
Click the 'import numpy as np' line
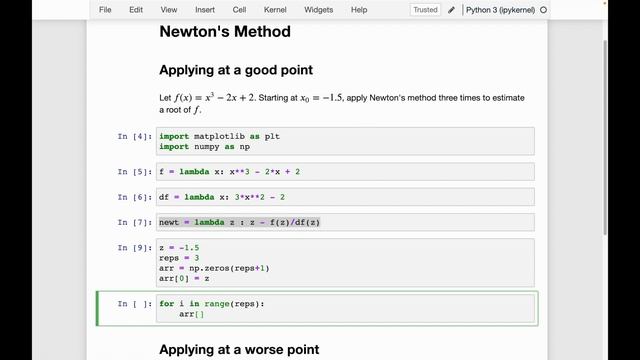[x=204, y=147]
